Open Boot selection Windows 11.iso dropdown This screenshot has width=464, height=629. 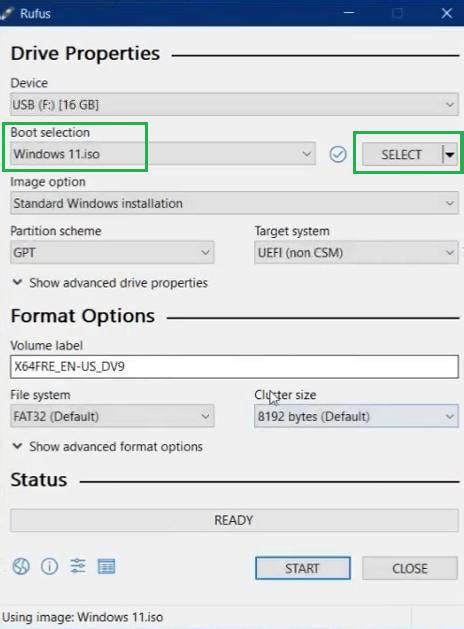tap(163, 154)
